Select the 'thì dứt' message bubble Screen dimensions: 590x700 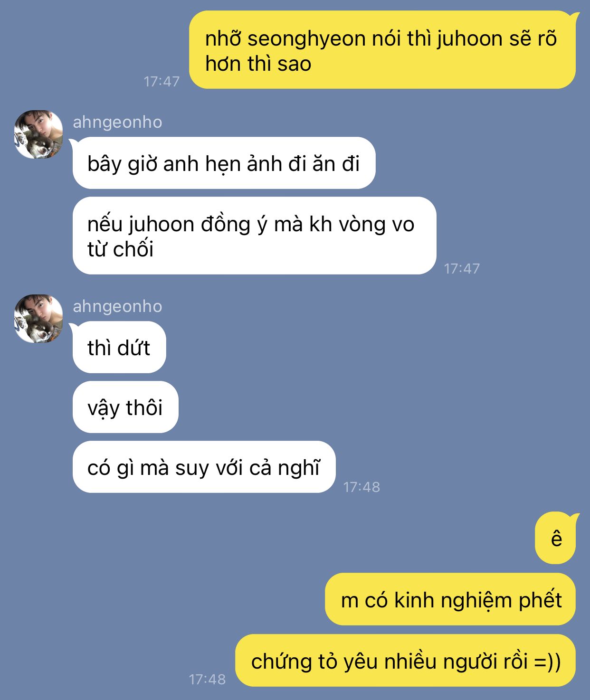click(x=119, y=347)
